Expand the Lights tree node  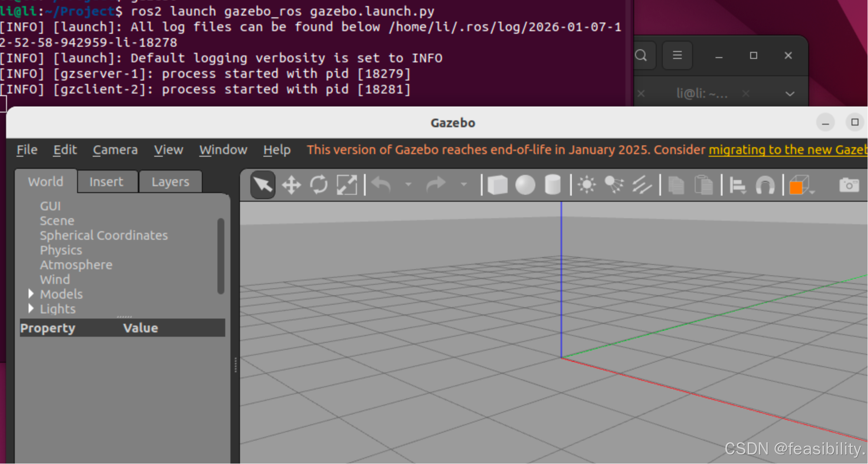(31, 309)
